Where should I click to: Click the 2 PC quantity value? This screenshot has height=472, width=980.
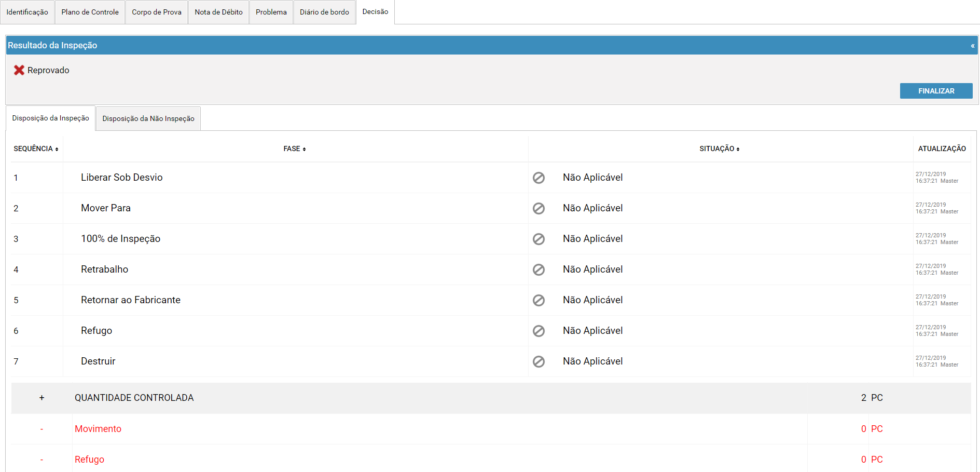click(872, 398)
